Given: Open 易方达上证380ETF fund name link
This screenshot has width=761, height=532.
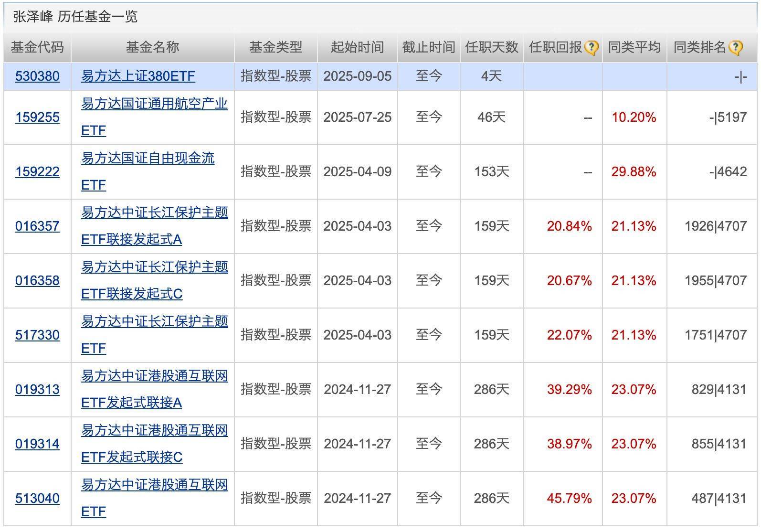Looking at the screenshot, I should click(x=138, y=76).
